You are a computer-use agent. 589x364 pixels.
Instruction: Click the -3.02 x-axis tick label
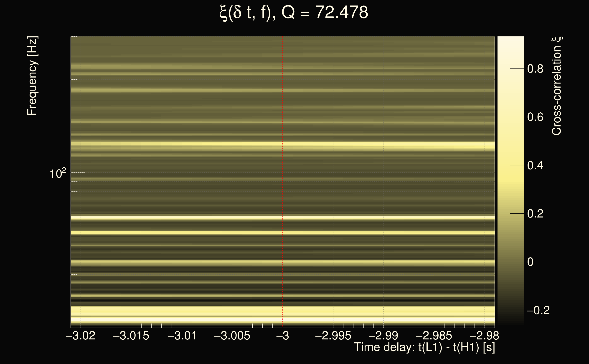81,336
